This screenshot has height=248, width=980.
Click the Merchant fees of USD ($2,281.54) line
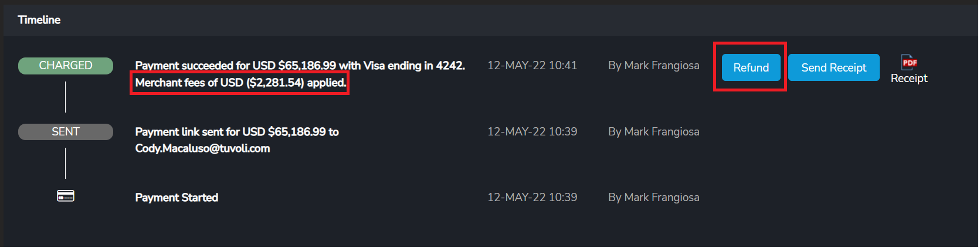(240, 83)
